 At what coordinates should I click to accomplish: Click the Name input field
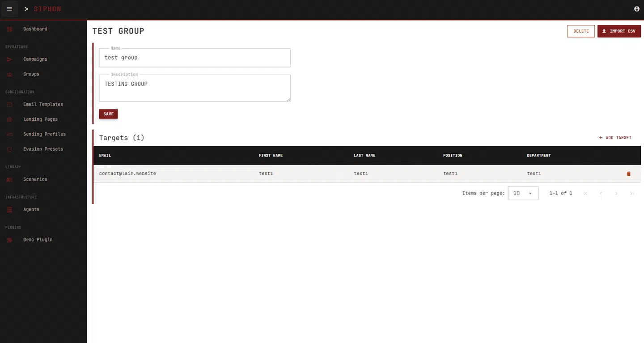click(195, 58)
